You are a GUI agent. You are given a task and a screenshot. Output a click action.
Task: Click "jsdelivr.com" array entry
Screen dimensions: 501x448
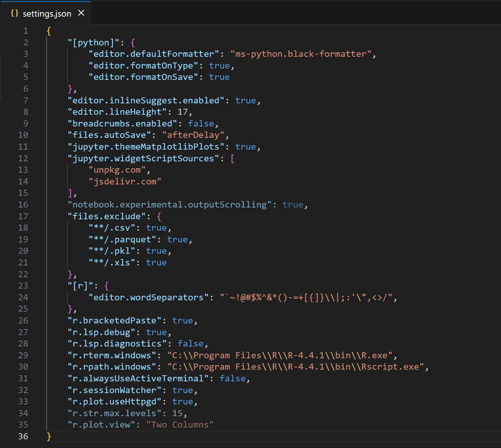125,182
